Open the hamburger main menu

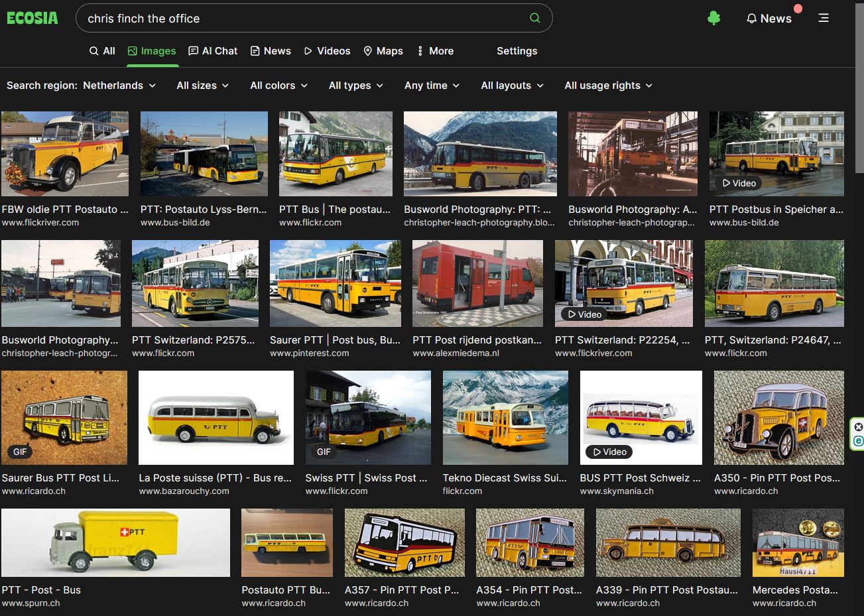tap(824, 18)
